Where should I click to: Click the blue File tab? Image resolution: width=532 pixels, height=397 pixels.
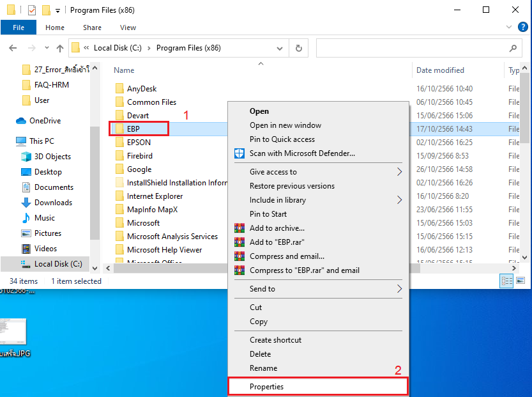(x=19, y=27)
